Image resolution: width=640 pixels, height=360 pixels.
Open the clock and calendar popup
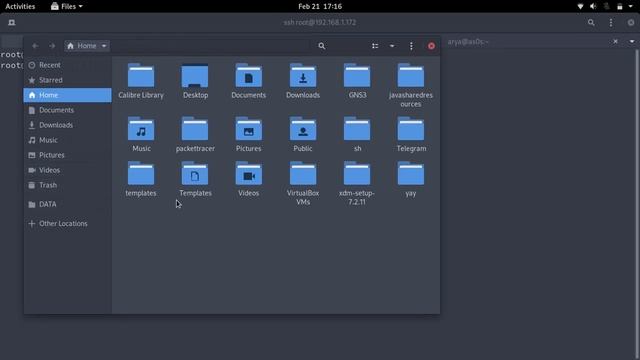tap(320, 6)
